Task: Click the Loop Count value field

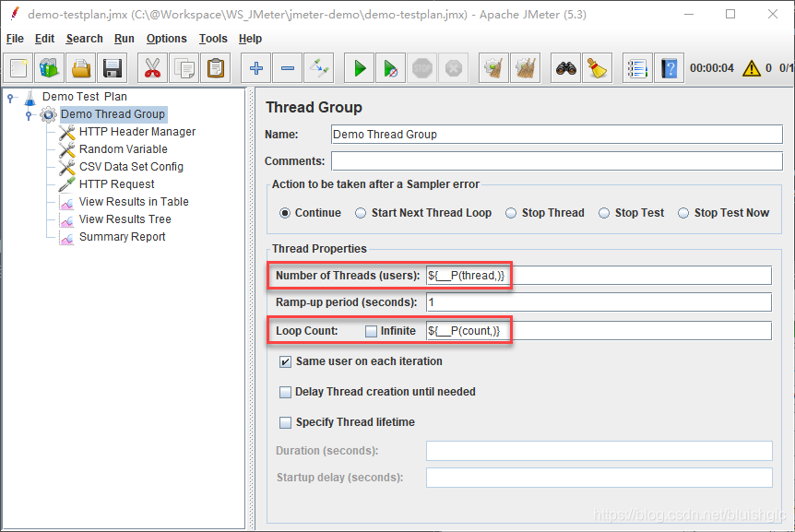Action: 599,331
